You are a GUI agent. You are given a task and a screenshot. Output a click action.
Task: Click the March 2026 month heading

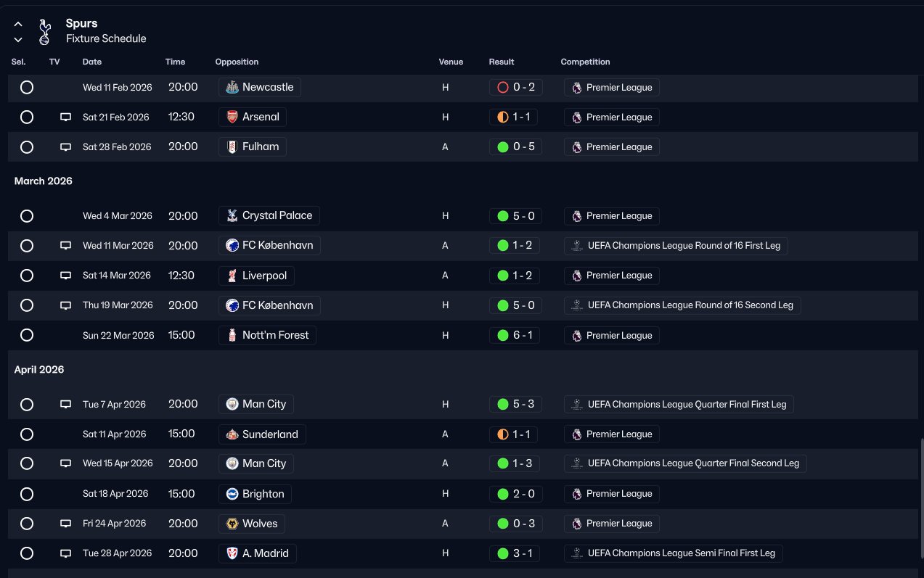[44, 181]
